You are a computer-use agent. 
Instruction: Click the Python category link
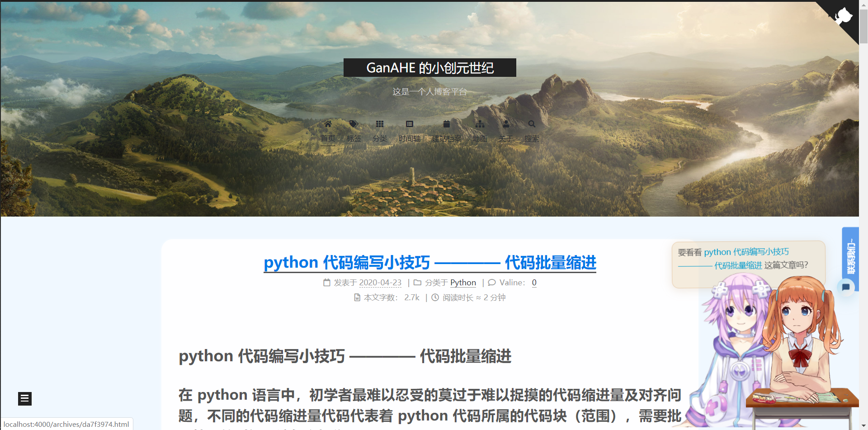coord(463,283)
